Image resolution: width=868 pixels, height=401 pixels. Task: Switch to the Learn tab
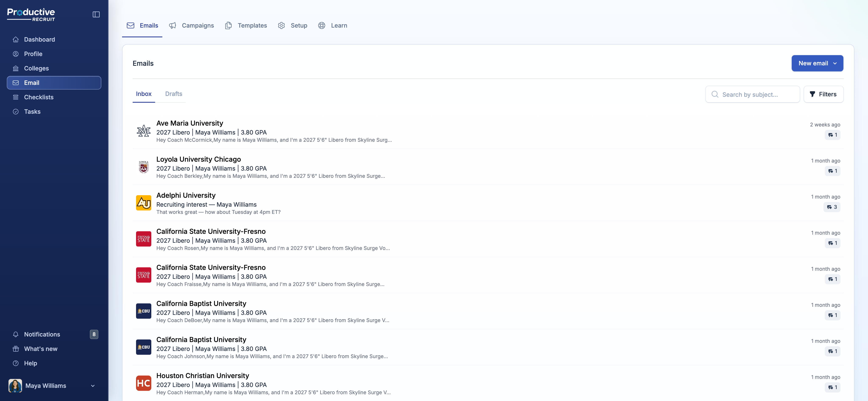tap(332, 26)
